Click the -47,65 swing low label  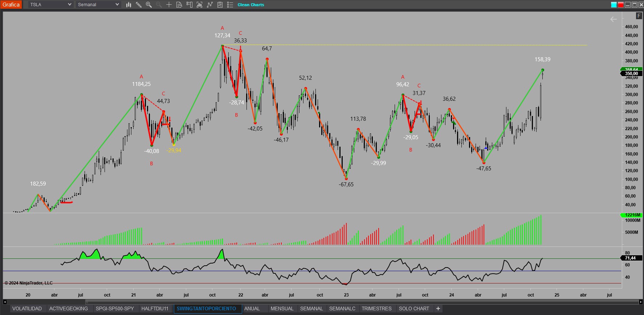pyautogui.click(x=484, y=169)
